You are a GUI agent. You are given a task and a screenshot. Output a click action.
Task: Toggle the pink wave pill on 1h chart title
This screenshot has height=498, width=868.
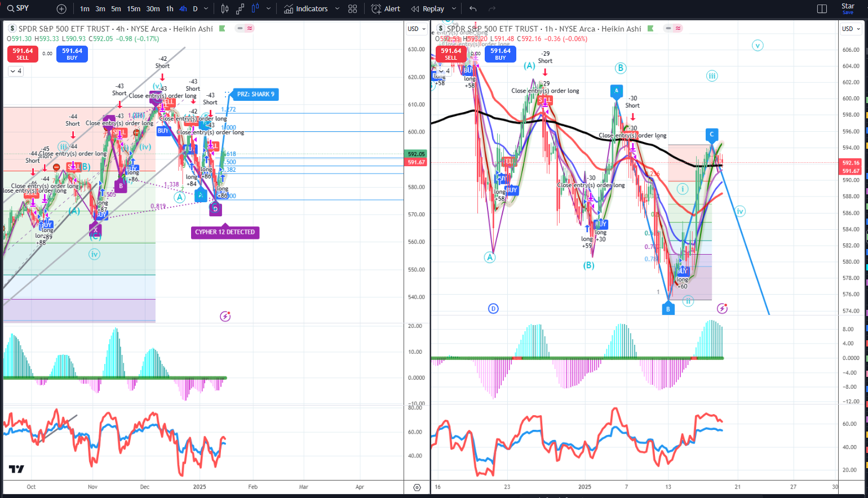click(678, 28)
